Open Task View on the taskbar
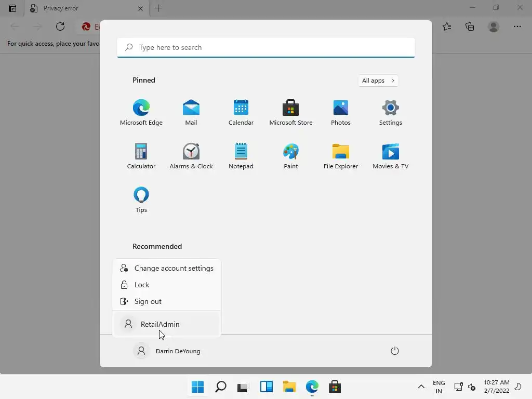Image resolution: width=532 pixels, height=399 pixels. tap(243, 387)
